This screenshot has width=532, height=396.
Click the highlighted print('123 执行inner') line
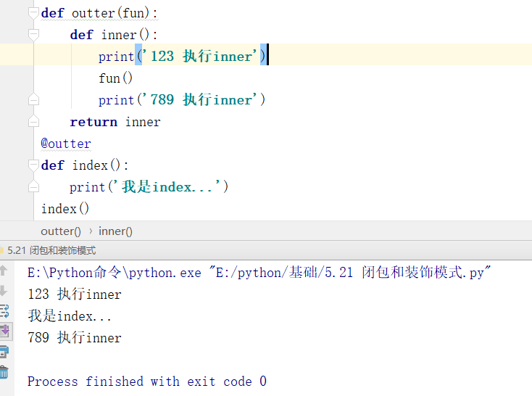tap(182, 57)
